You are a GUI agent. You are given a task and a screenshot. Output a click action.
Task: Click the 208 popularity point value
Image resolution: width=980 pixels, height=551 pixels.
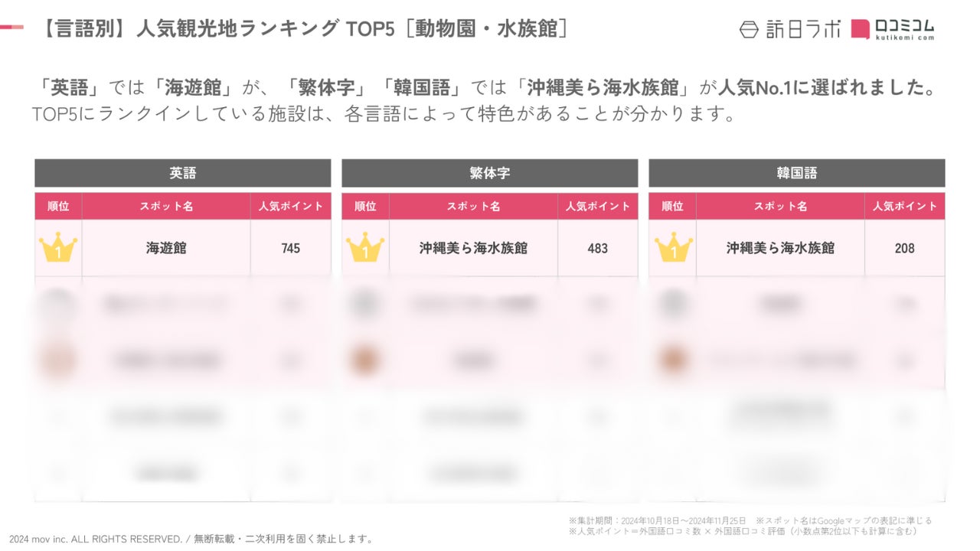click(x=904, y=248)
